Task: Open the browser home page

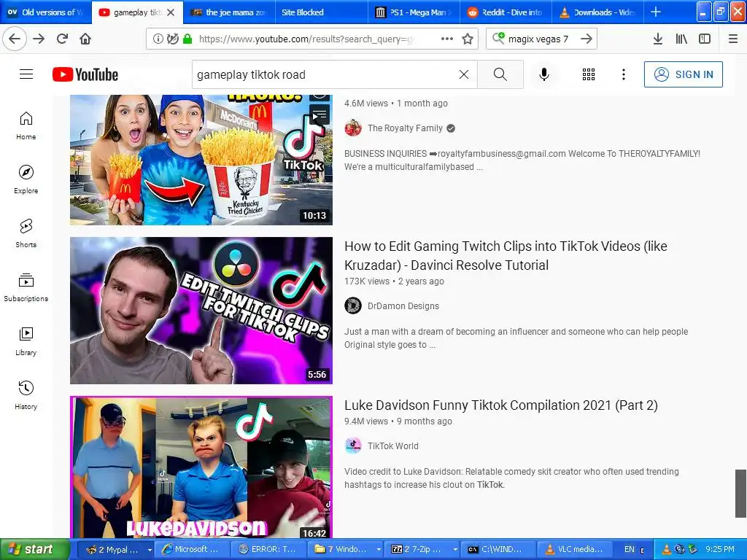Action: [x=85, y=39]
